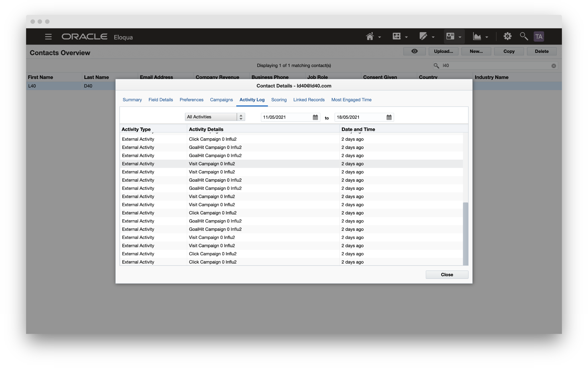Click the activity log vertical scrollbar
This screenshot has width=588, height=371.
click(465, 233)
